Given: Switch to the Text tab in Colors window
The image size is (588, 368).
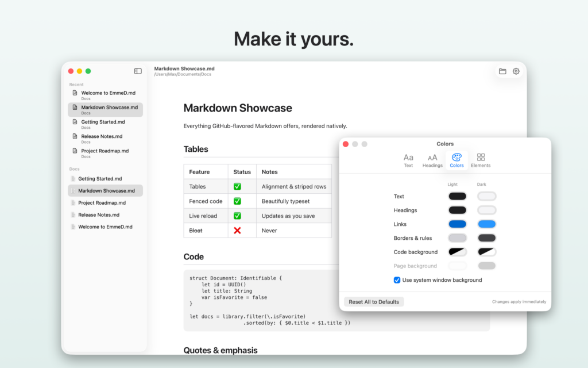Looking at the screenshot, I should pyautogui.click(x=408, y=160).
